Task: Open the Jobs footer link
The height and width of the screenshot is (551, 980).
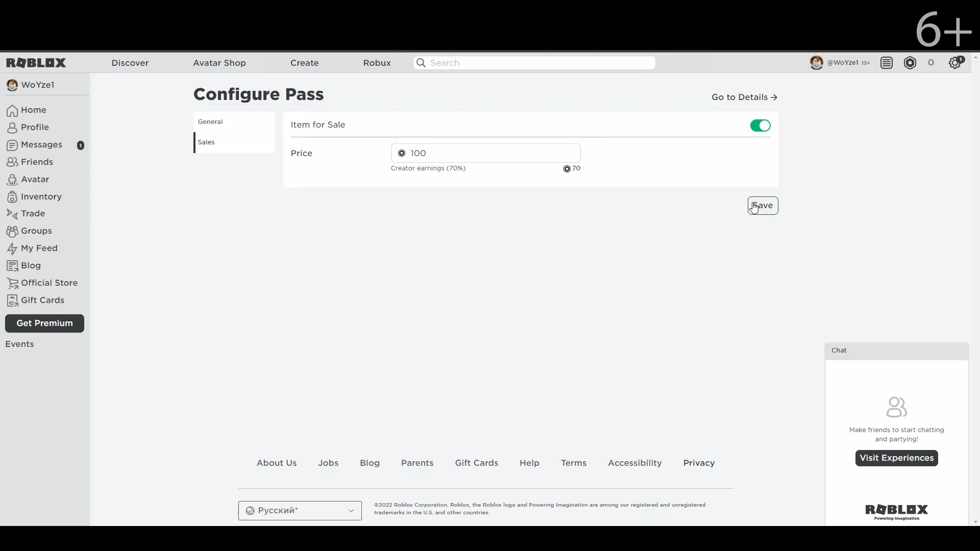Action: (328, 463)
